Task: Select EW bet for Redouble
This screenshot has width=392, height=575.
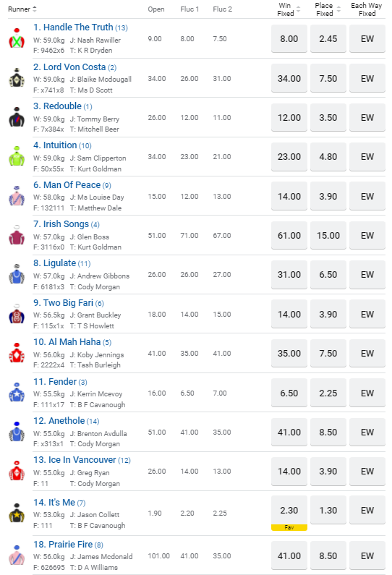Action: tap(367, 118)
